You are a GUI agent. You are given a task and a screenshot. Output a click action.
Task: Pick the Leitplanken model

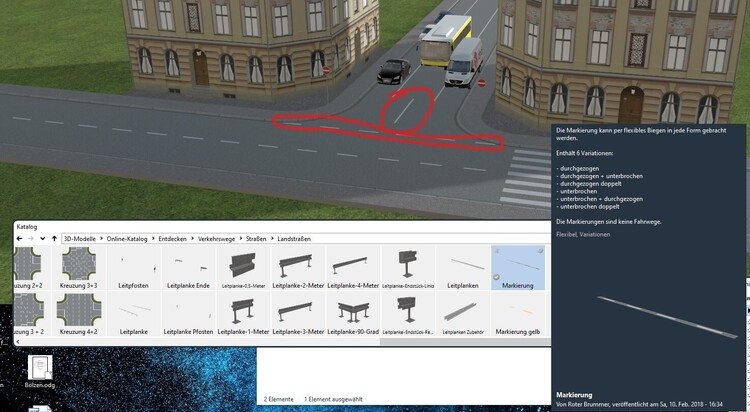[463, 267]
